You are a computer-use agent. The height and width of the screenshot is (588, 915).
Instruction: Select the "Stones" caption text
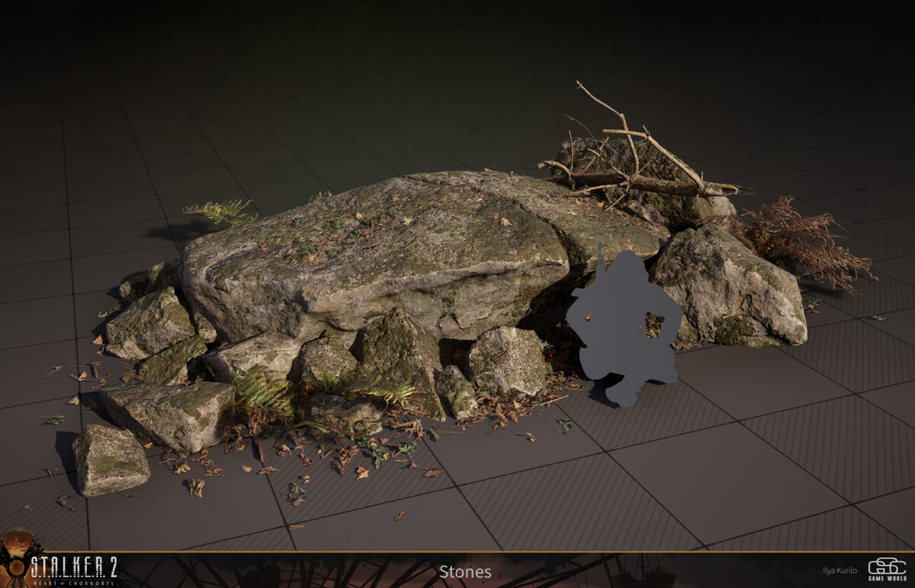coord(465,571)
